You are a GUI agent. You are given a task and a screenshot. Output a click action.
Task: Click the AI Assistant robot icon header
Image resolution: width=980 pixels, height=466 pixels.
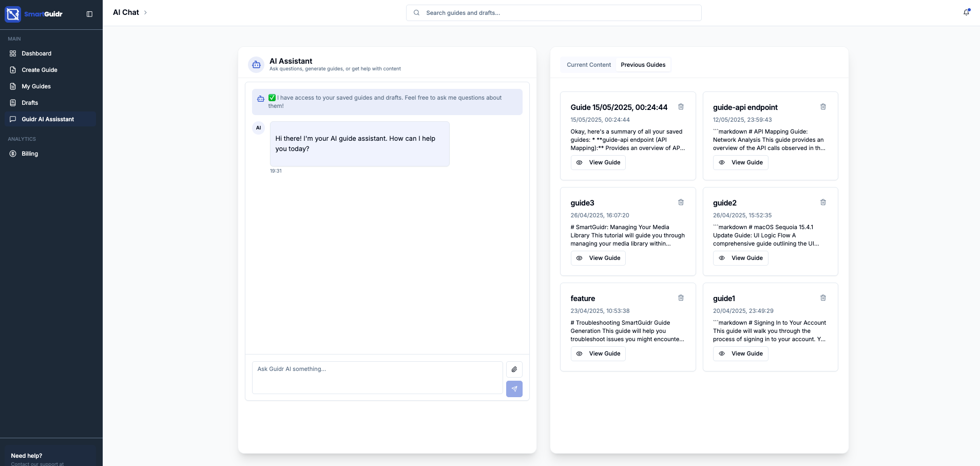pos(256,65)
